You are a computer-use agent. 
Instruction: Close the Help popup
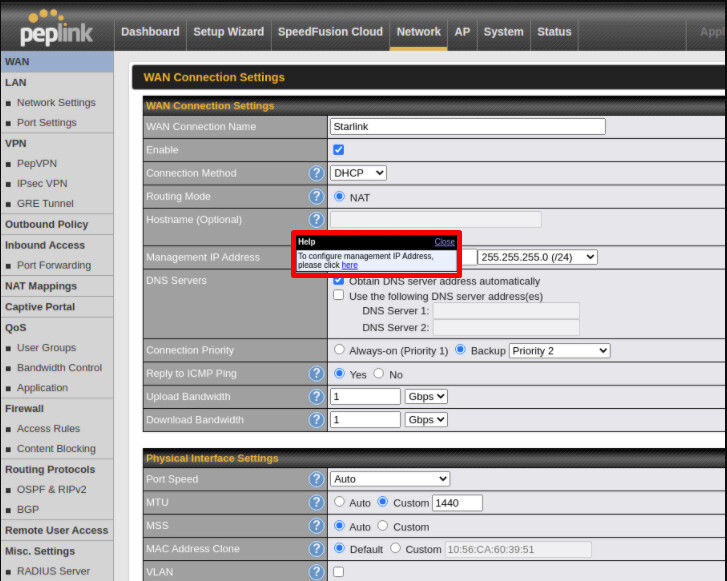pyautogui.click(x=444, y=242)
